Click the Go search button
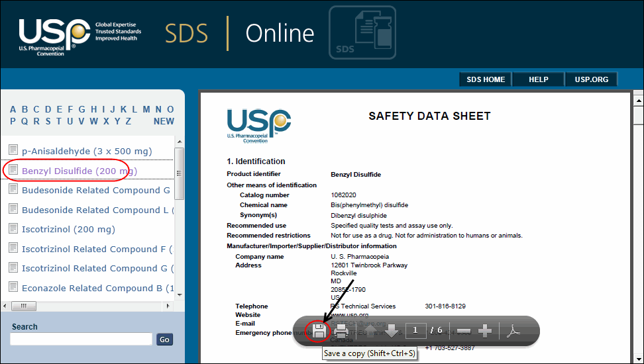Viewport: 644px width, 364px height. [164, 340]
